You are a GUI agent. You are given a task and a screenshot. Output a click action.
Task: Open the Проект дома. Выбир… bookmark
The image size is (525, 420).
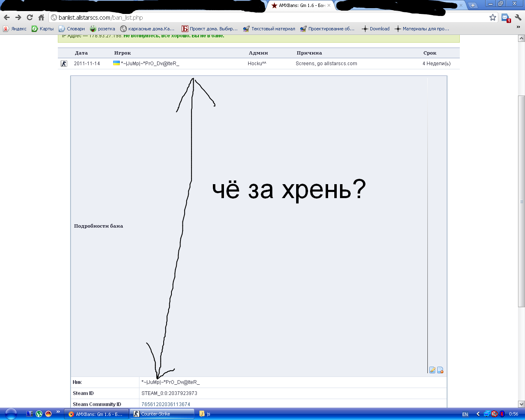point(210,29)
